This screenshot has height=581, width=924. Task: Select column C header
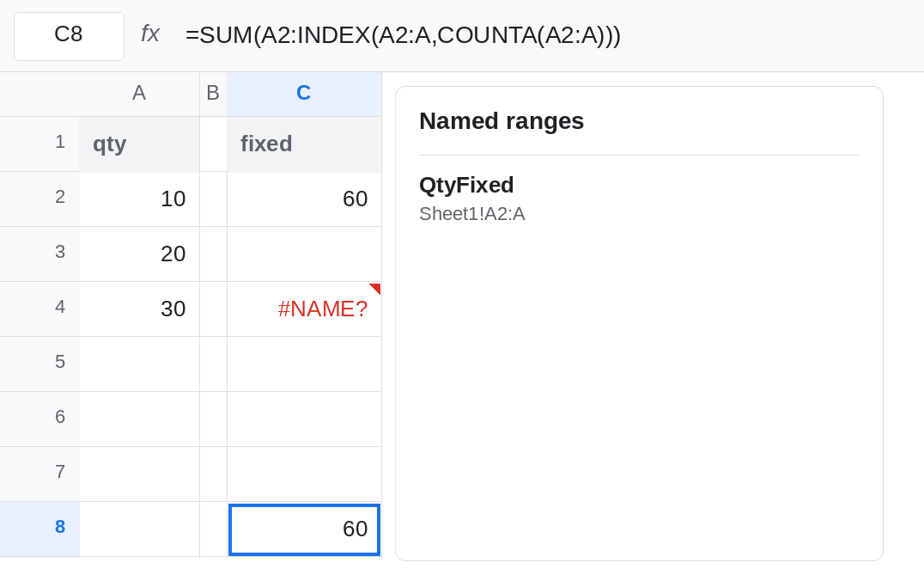304,94
